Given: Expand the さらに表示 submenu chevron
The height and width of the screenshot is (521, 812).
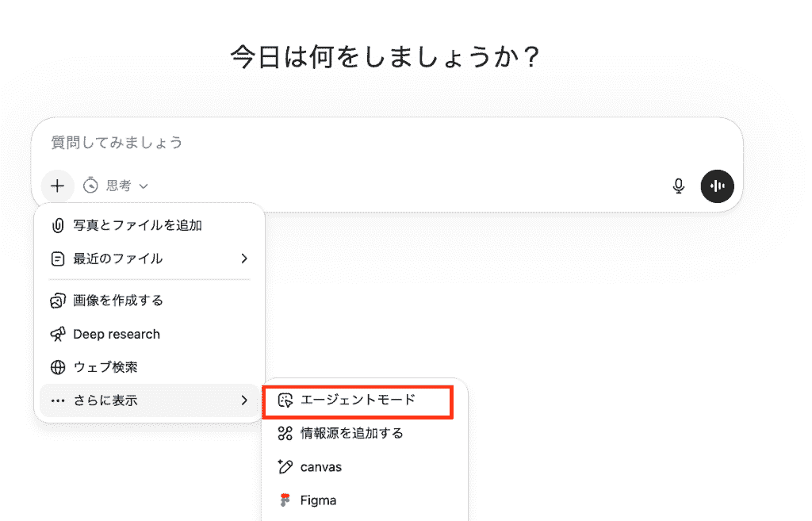Looking at the screenshot, I should coord(244,400).
